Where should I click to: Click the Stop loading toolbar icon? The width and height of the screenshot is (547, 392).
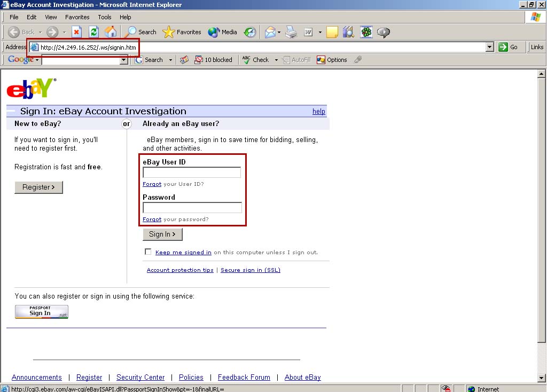click(76, 32)
